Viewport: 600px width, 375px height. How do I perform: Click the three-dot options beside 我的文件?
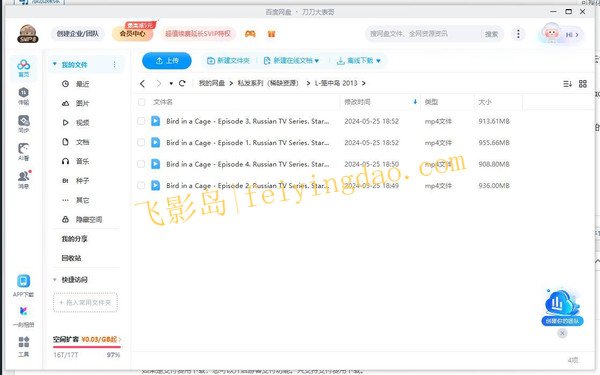click(x=114, y=65)
